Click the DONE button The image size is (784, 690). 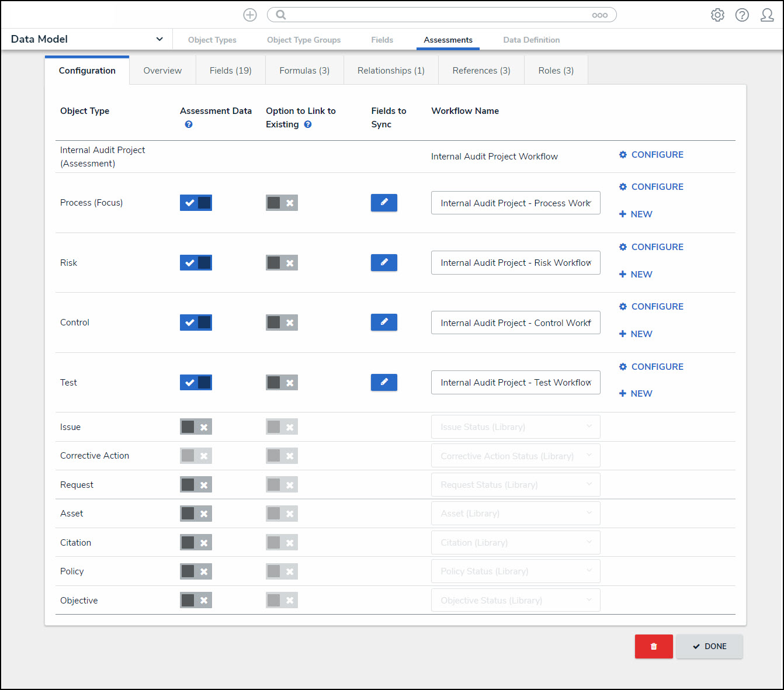[x=709, y=646]
